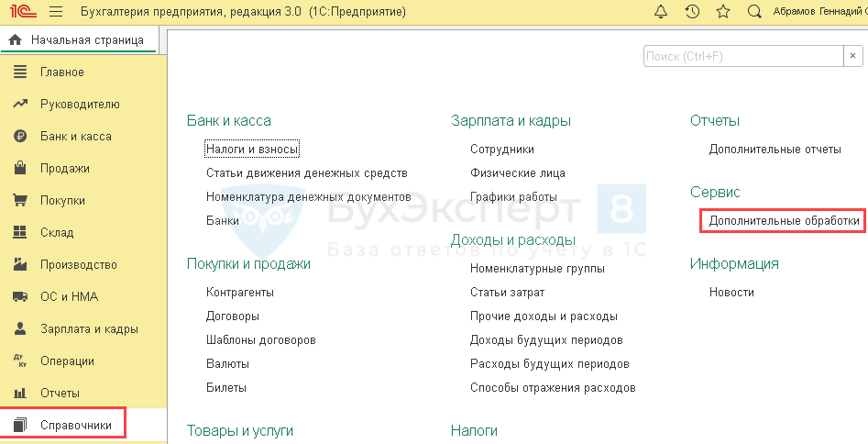Screen dimensions: 868x444
Task: Select Зарплата и кадры in sidebar
Action: click(89, 329)
